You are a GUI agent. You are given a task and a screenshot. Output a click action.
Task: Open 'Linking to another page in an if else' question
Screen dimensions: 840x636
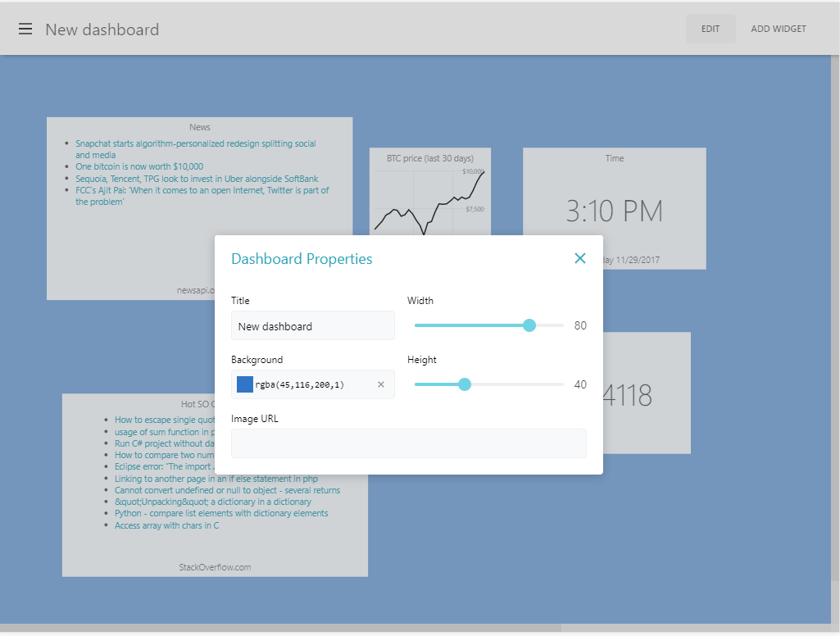(216, 479)
